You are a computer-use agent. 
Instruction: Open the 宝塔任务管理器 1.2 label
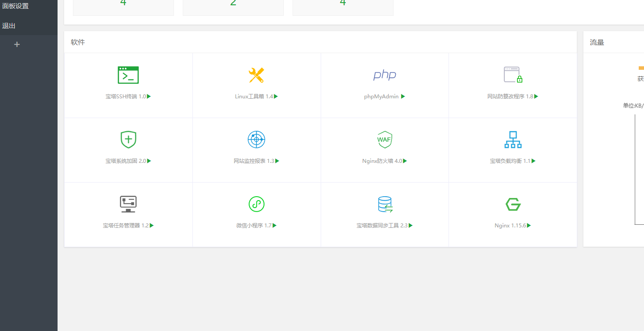tap(126, 226)
